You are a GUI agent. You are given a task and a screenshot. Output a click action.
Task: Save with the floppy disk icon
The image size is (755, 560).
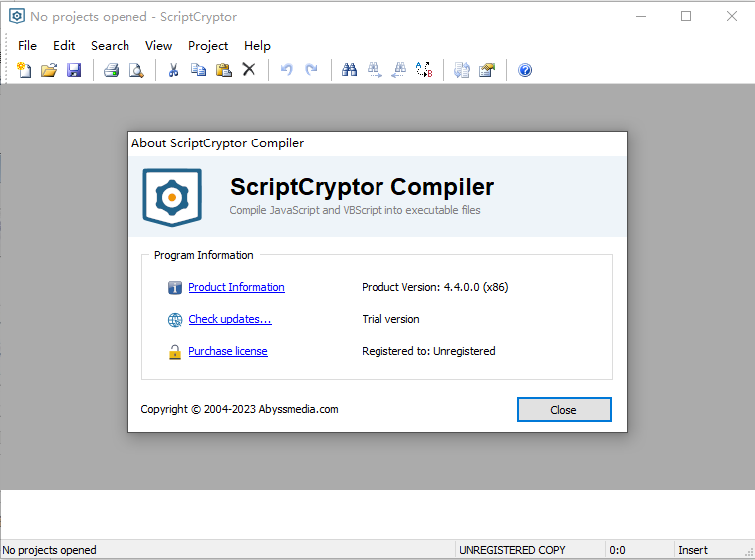click(x=74, y=70)
